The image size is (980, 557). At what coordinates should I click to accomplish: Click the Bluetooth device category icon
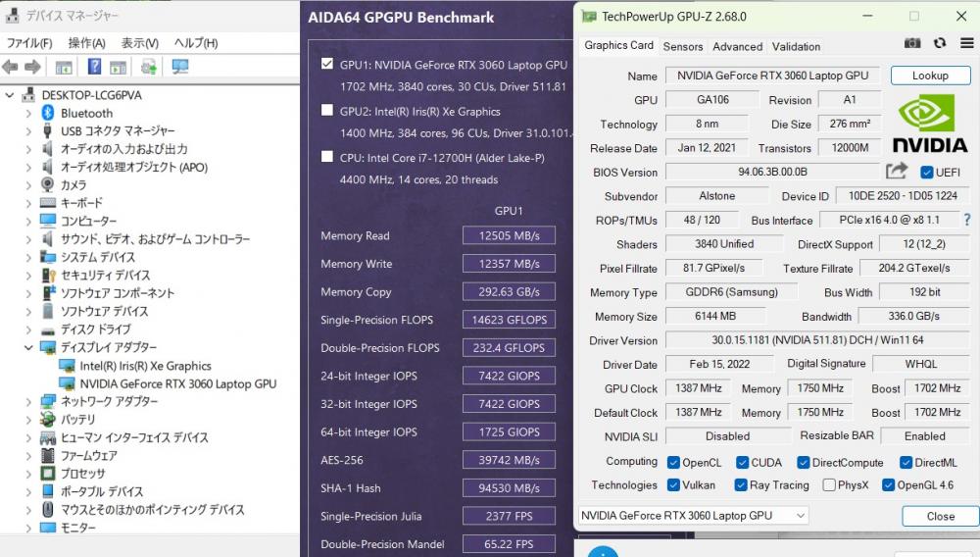tap(47, 113)
